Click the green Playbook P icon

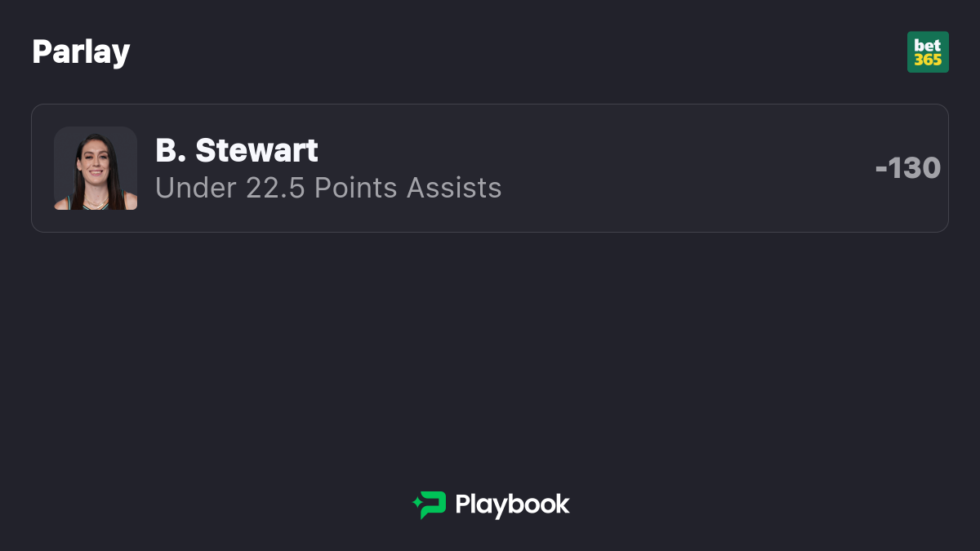click(433, 505)
